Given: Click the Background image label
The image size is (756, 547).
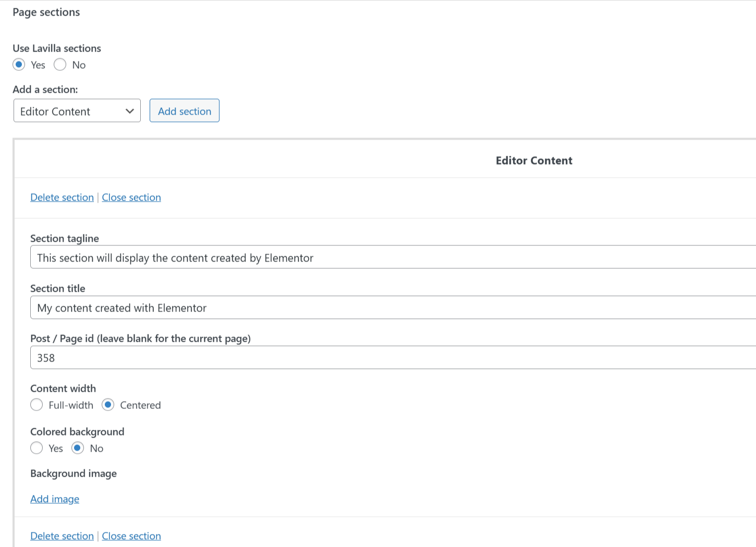Looking at the screenshot, I should 74,474.
